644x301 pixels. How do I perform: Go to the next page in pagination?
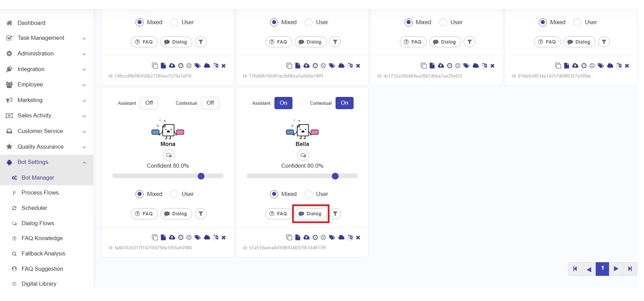click(x=616, y=269)
